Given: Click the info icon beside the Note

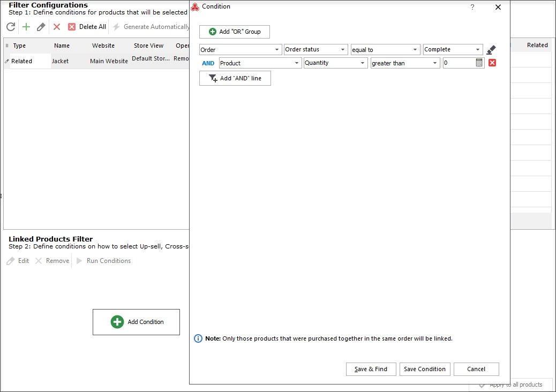Looking at the screenshot, I should [x=198, y=338].
